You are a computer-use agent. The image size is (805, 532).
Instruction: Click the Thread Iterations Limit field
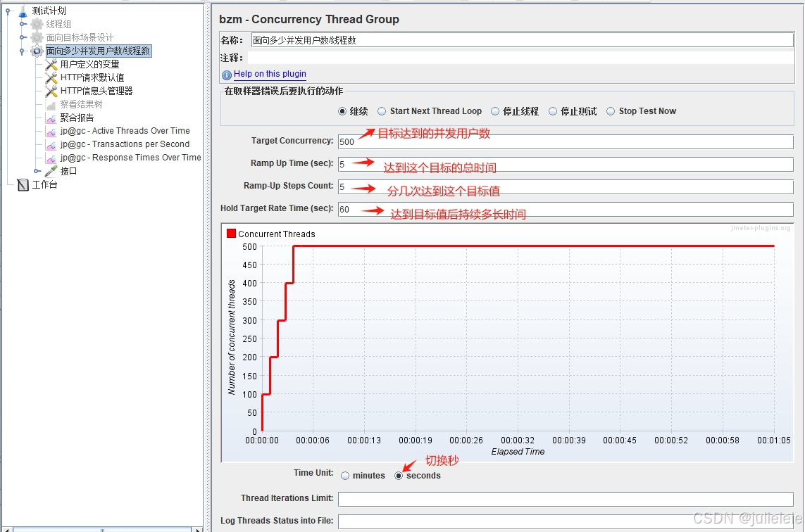566,499
